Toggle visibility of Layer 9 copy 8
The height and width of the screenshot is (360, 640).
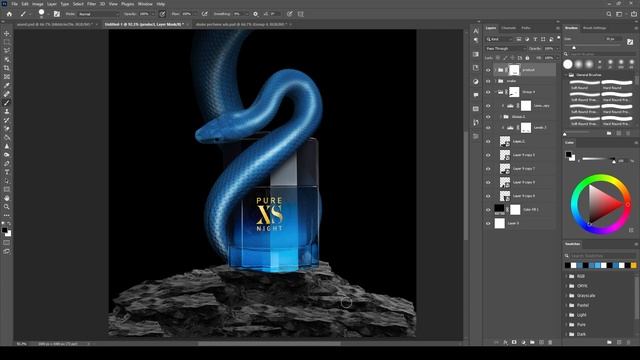(x=488, y=155)
